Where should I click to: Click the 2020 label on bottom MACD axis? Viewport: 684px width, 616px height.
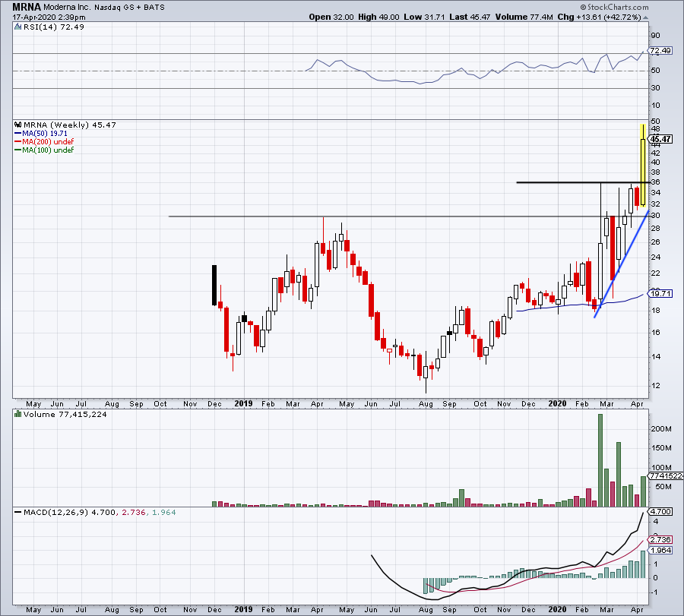tap(557, 609)
